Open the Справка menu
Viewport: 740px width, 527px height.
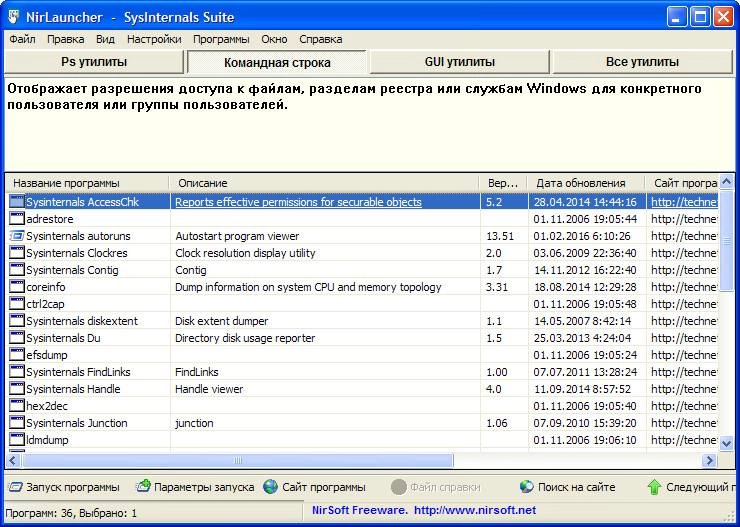321,39
